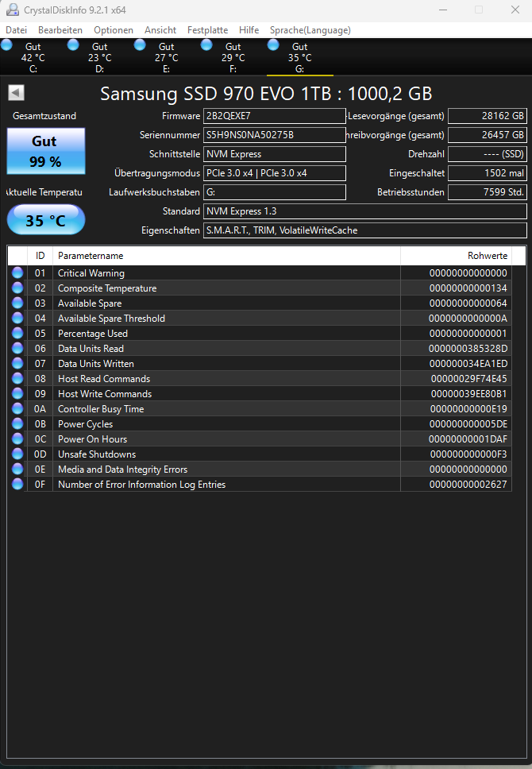
Task: Open the Ansicht menu
Action: tap(160, 30)
